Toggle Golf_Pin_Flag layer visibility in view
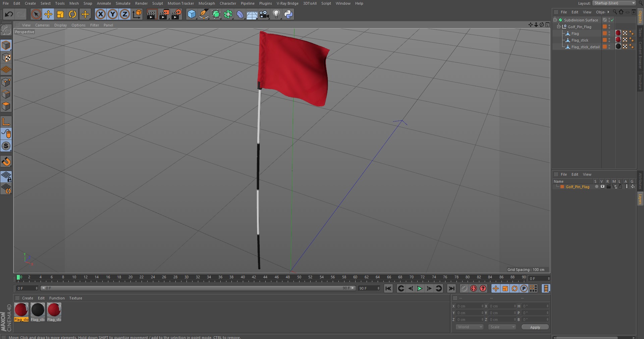The image size is (644, 339). click(x=602, y=187)
